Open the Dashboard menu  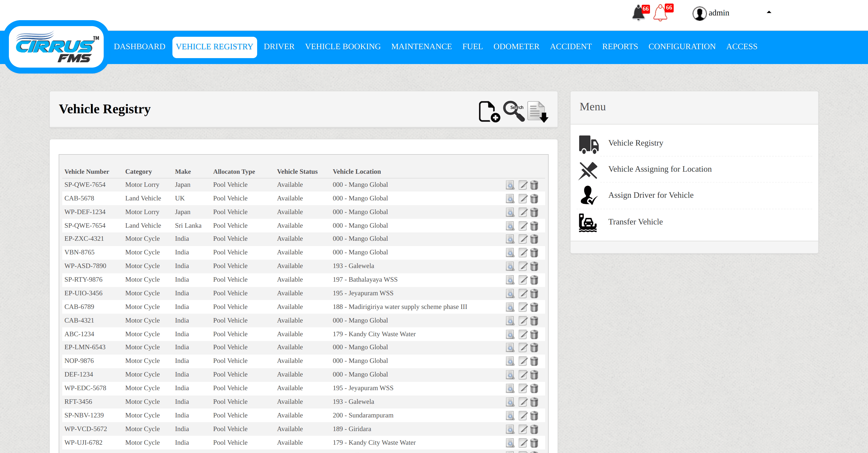[x=140, y=47]
